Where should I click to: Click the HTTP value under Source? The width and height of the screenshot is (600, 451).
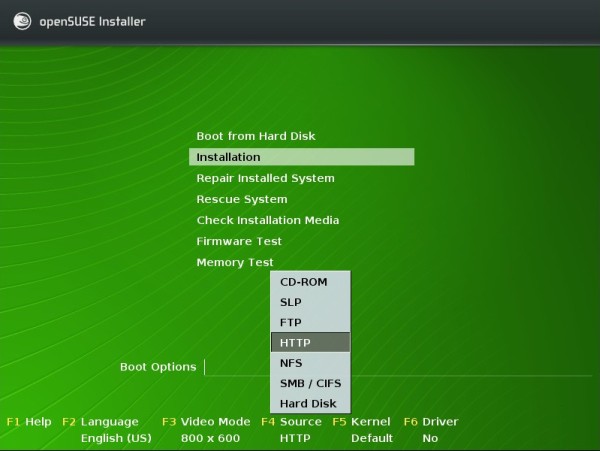[295, 438]
